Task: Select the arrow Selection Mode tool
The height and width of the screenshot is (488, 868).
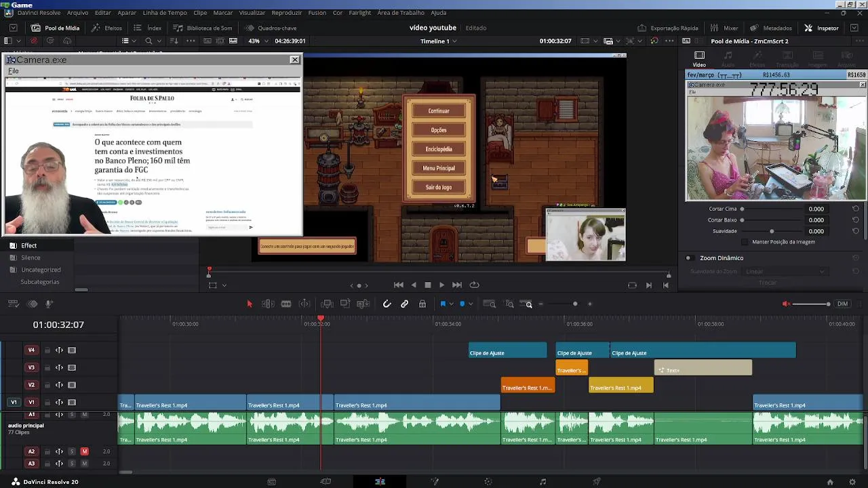Action: [249, 304]
